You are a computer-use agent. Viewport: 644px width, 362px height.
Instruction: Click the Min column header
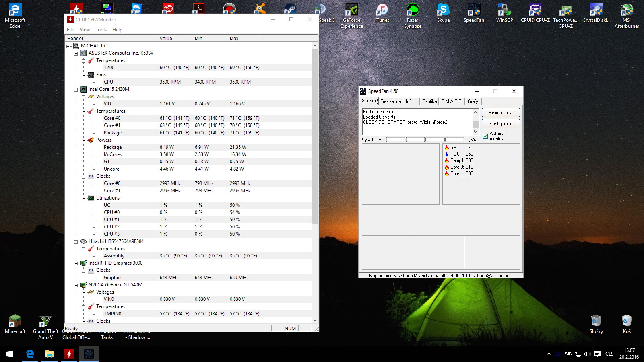[209, 39]
